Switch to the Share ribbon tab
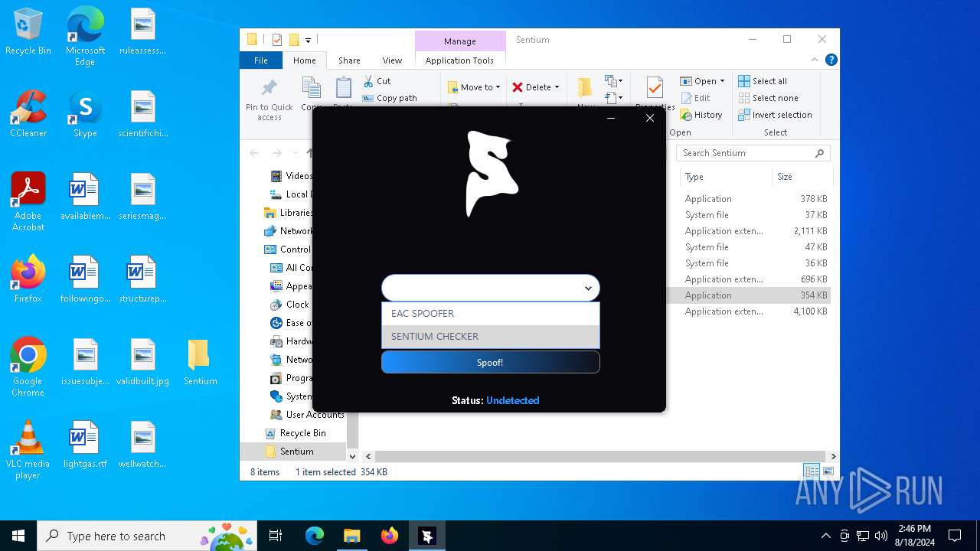 (349, 60)
